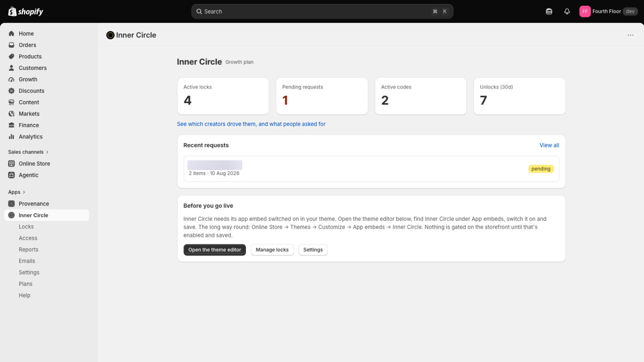Click the Growth icon in sidebar
Screen dimensions: 644x362
pyautogui.click(x=11, y=80)
